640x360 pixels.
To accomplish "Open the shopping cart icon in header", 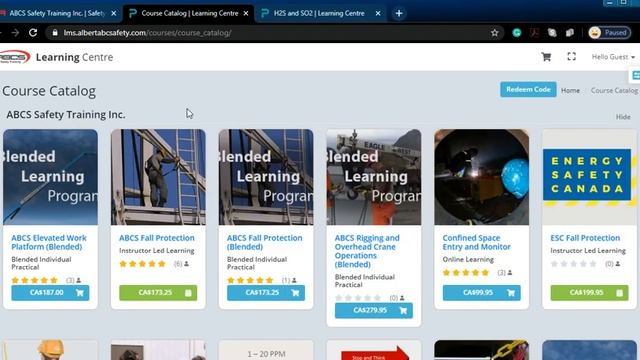I will 546,57.
